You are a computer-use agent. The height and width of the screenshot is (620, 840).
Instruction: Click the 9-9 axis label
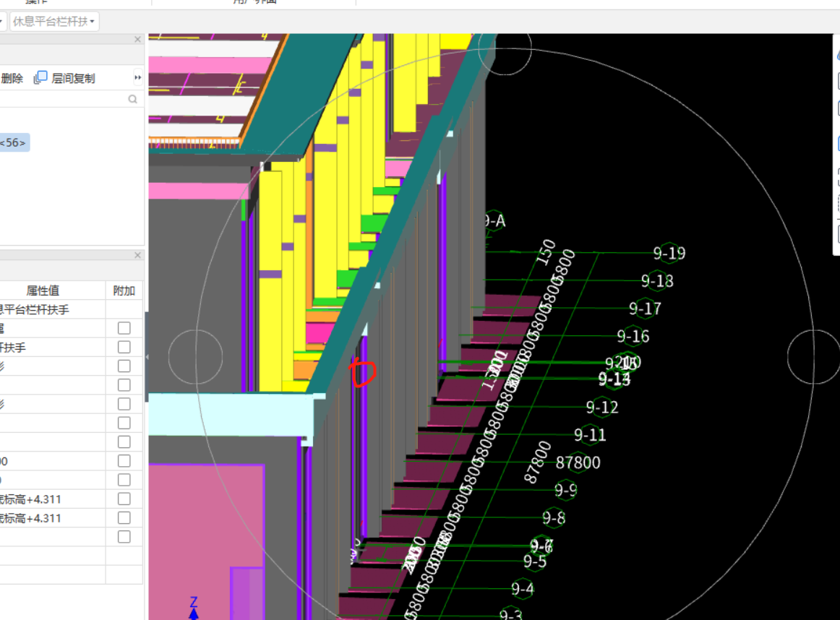point(566,491)
